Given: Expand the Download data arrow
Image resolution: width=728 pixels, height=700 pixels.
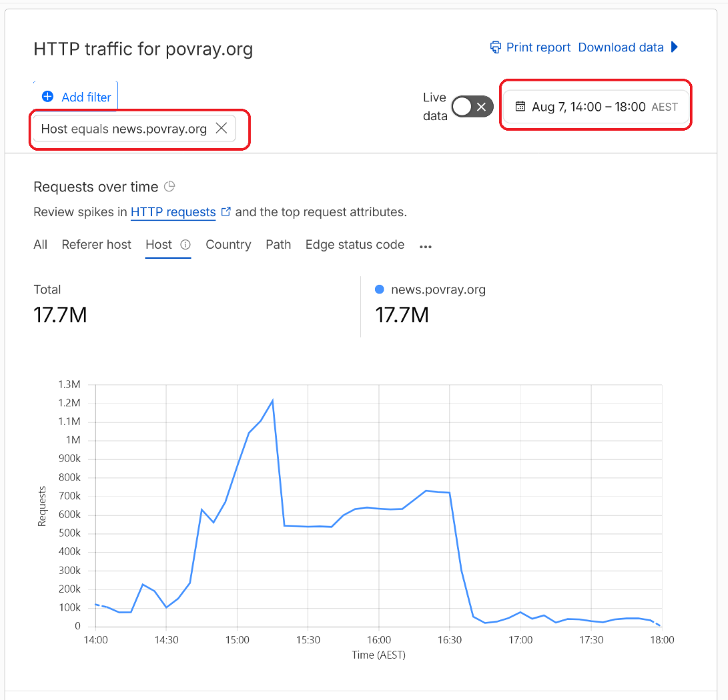Looking at the screenshot, I should pyautogui.click(x=675, y=47).
